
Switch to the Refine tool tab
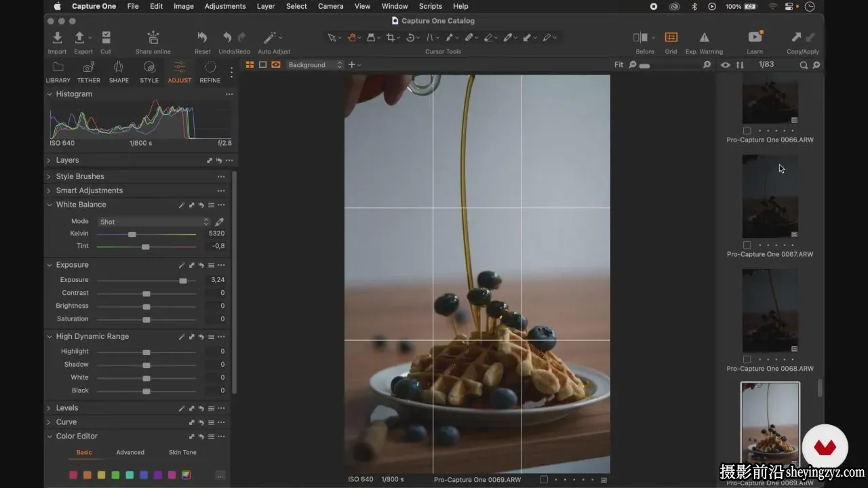pos(210,72)
